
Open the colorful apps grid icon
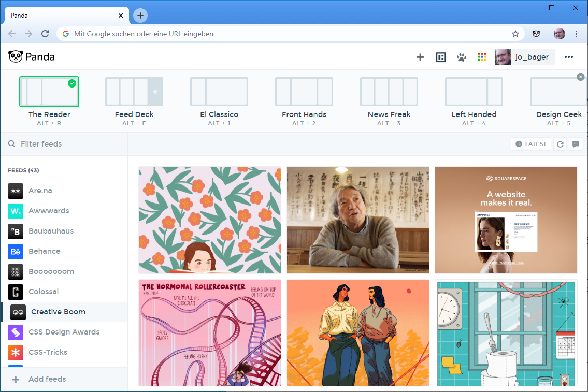[482, 57]
